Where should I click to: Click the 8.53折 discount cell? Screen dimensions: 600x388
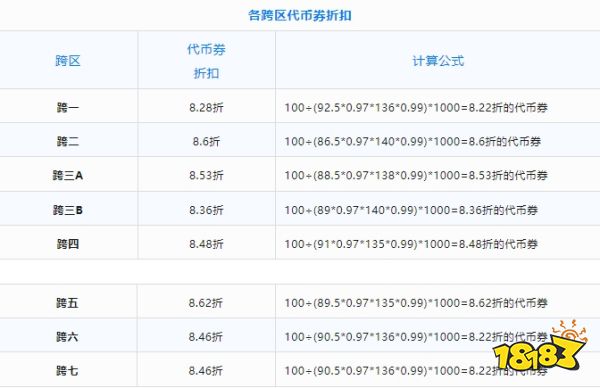pos(206,176)
